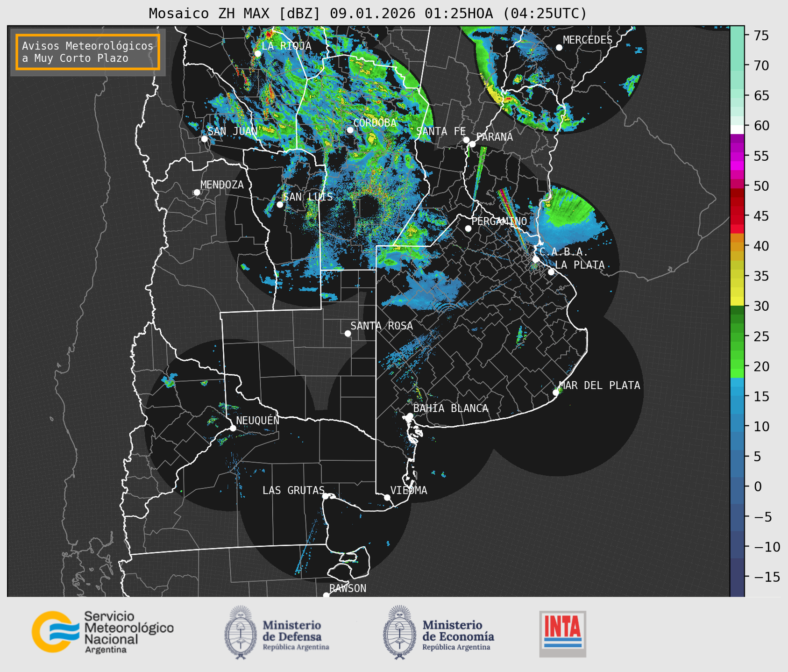This screenshot has height=672, width=788.
Task: Select the Mendoza city marker dot
Action: point(197,193)
